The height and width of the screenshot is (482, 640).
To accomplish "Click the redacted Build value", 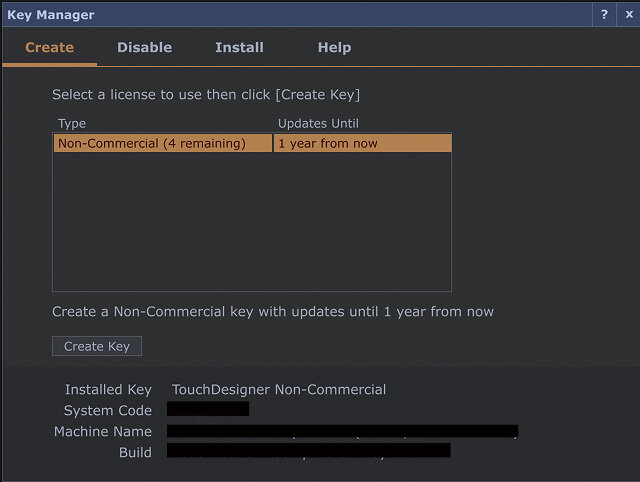I will (x=308, y=452).
